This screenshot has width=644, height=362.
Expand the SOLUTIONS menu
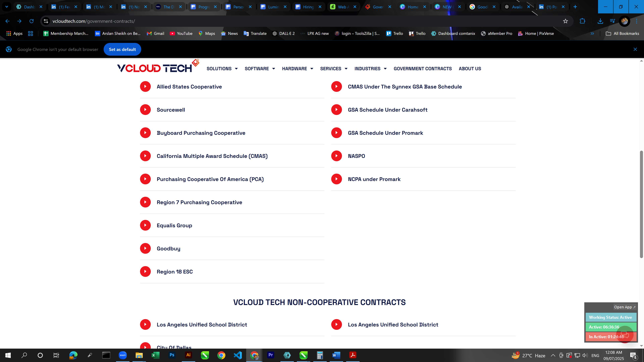click(x=222, y=68)
